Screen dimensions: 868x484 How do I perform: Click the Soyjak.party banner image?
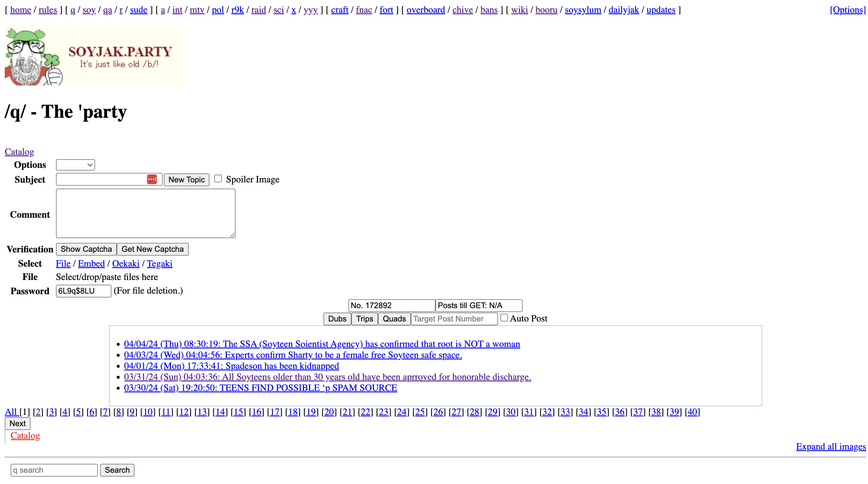[93, 56]
